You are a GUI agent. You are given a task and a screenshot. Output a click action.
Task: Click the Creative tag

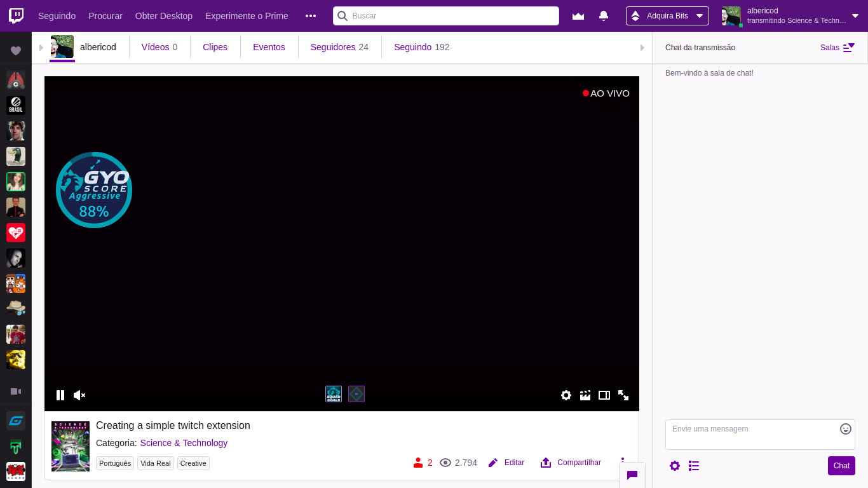(x=193, y=463)
